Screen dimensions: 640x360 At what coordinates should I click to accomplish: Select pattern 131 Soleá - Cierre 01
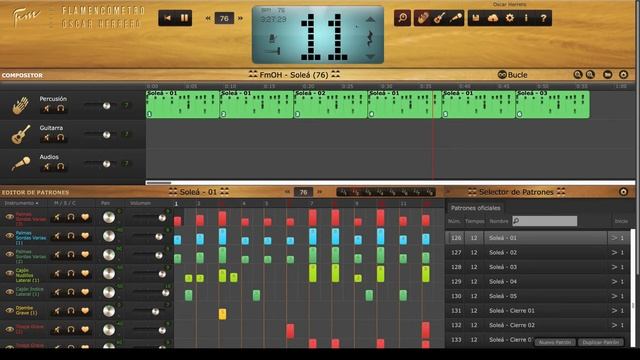[x=538, y=311]
